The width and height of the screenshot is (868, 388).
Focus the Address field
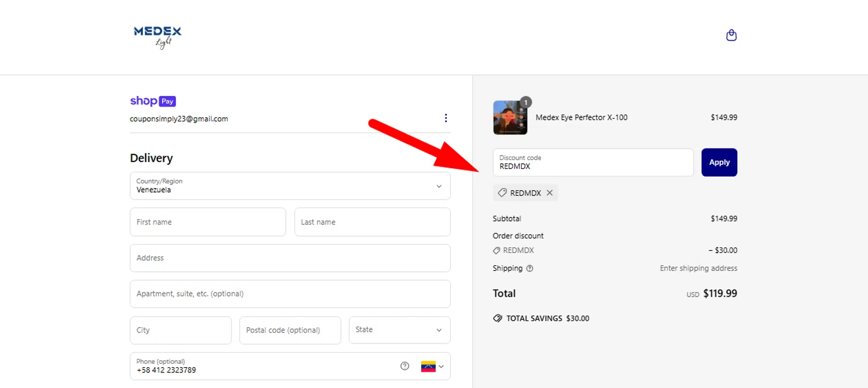click(x=290, y=258)
